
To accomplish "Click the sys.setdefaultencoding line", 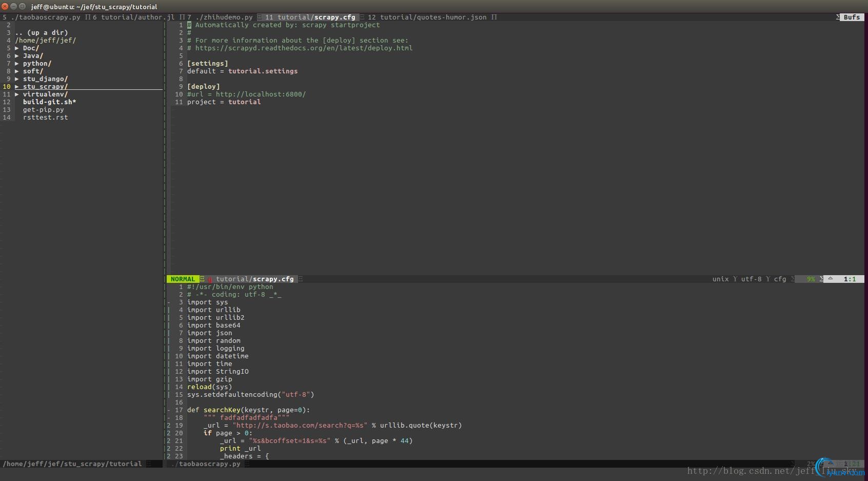I will pyautogui.click(x=250, y=395).
